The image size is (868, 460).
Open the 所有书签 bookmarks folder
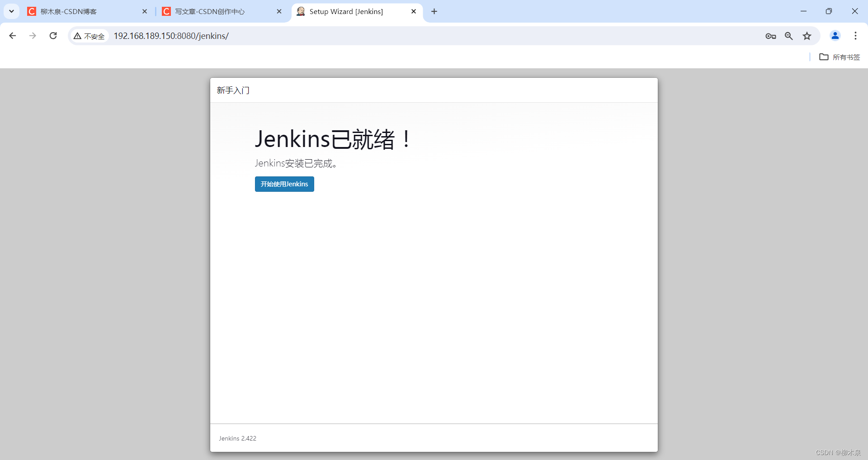click(840, 57)
